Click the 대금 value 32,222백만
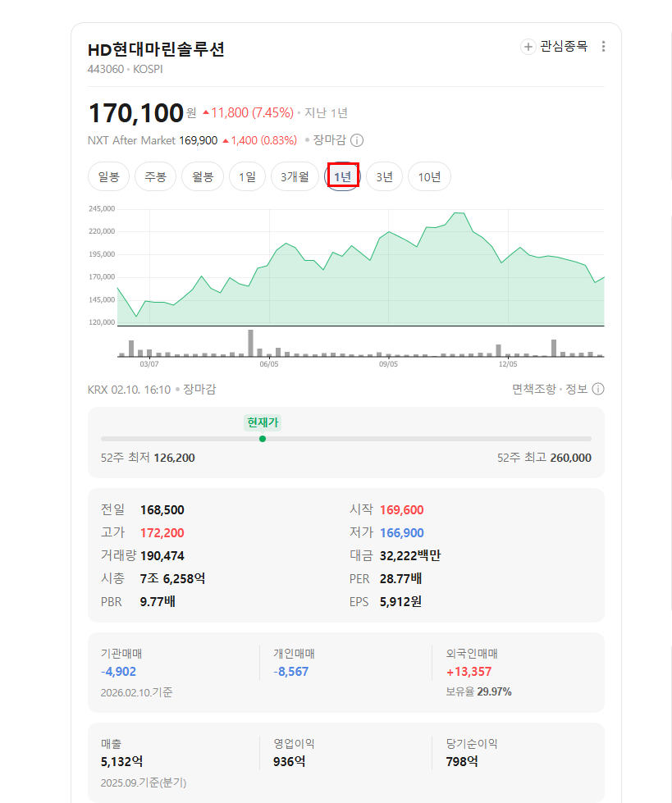 (409, 555)
